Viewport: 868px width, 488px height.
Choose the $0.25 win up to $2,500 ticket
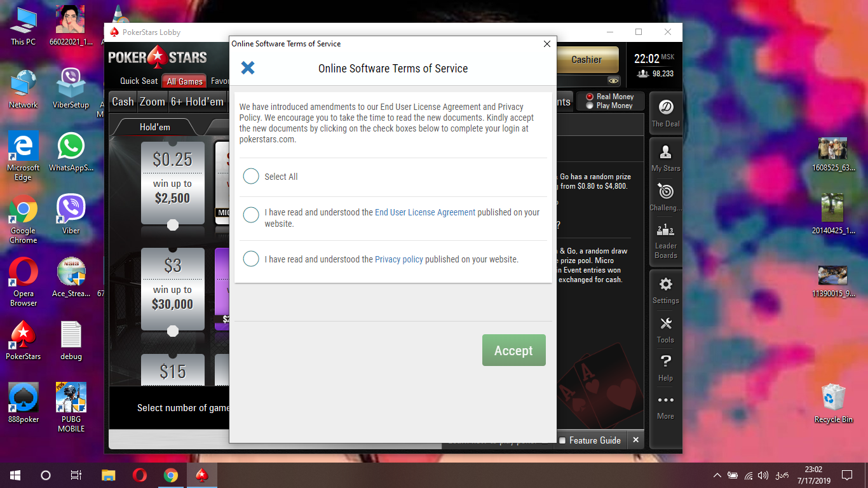click(x=173, y=183)
